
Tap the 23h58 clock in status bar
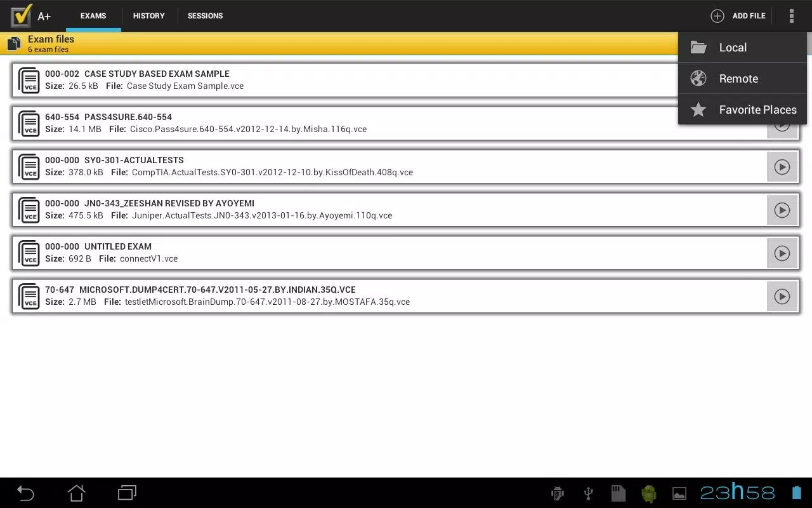pos(738,492)
